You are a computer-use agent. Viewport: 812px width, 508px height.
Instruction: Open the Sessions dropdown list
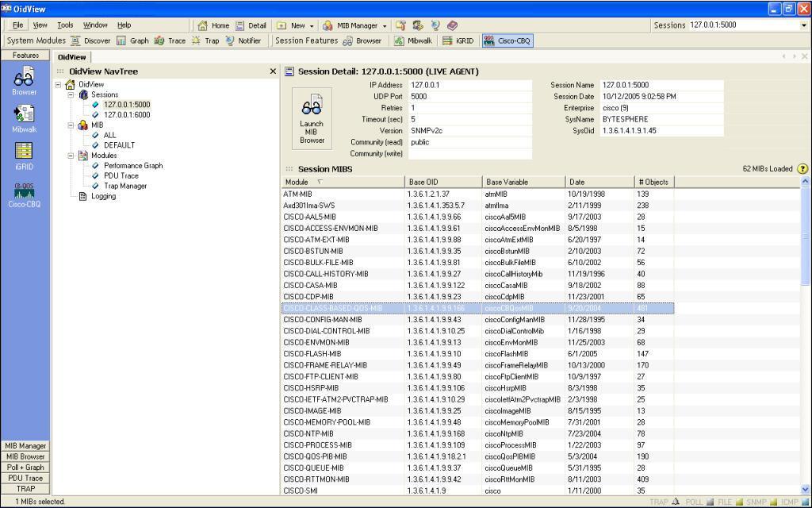click(x=802, y=25)
